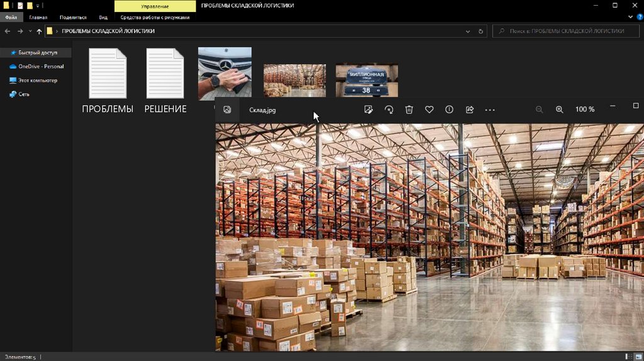Open recent locations dropdown near navigation arrows
The image size is (644, 361).
(30, 31)
